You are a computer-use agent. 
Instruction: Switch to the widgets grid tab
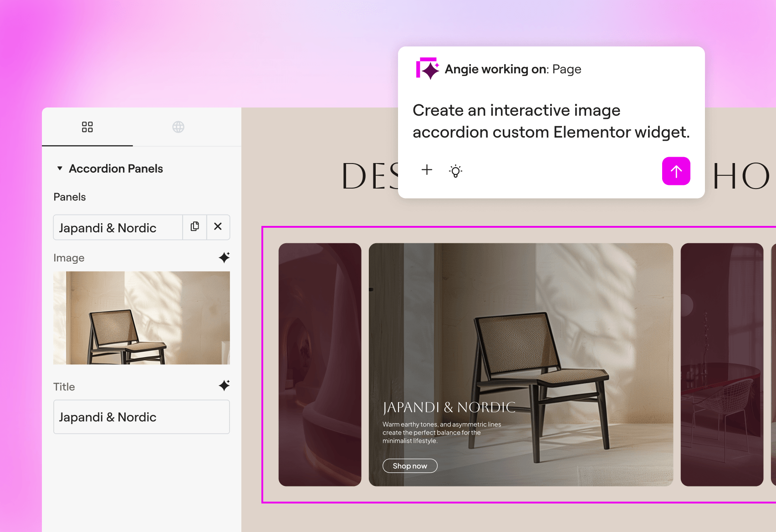[87, 127]
